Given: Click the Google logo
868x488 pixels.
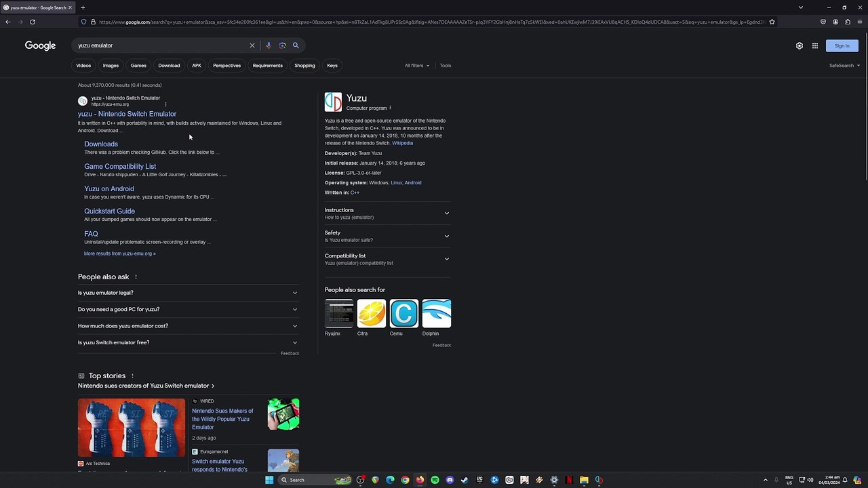Looking at the screenshot, I should (40, 45).
